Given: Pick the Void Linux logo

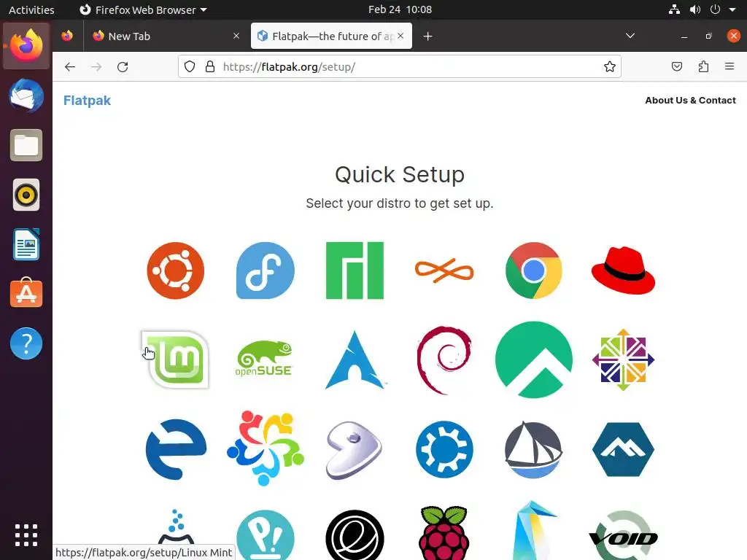Looking at the screenshot, I should [x=623, y=536].
